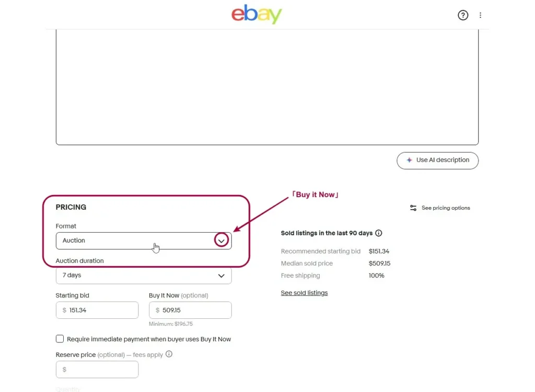535x392 pixels.
Task: Open the three-dot more options menu
Action: [481, 15]
